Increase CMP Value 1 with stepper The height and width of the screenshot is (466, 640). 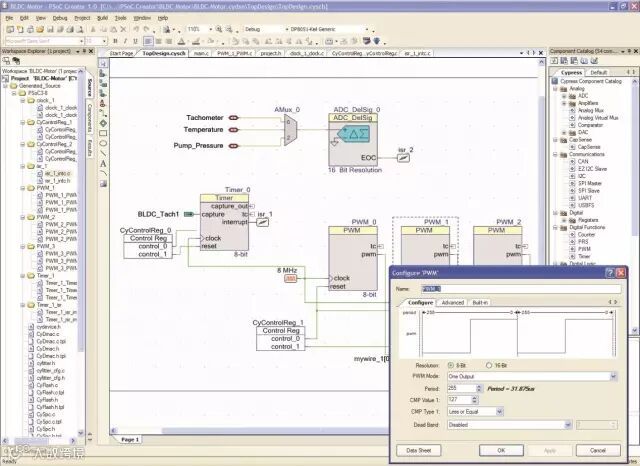click(474, 398)
